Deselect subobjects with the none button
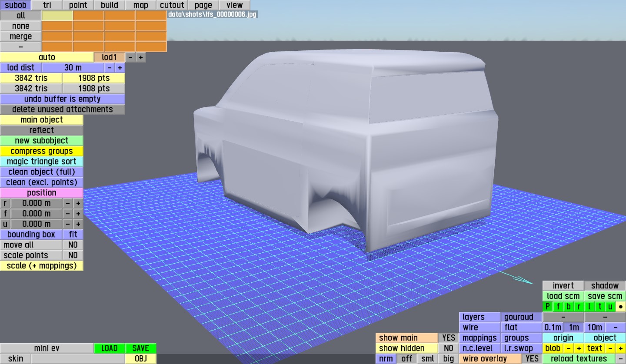Screen dimensions: 626x364 click(x=21, y=26)
